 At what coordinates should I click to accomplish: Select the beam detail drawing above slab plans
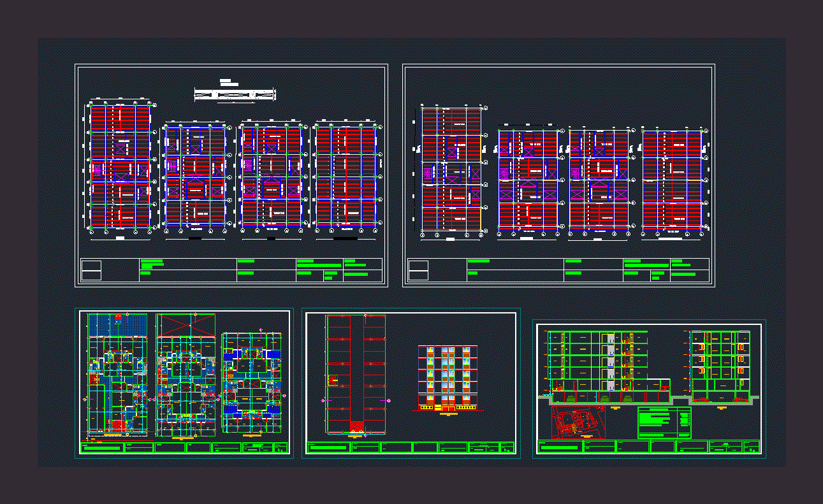click(235, 94)
